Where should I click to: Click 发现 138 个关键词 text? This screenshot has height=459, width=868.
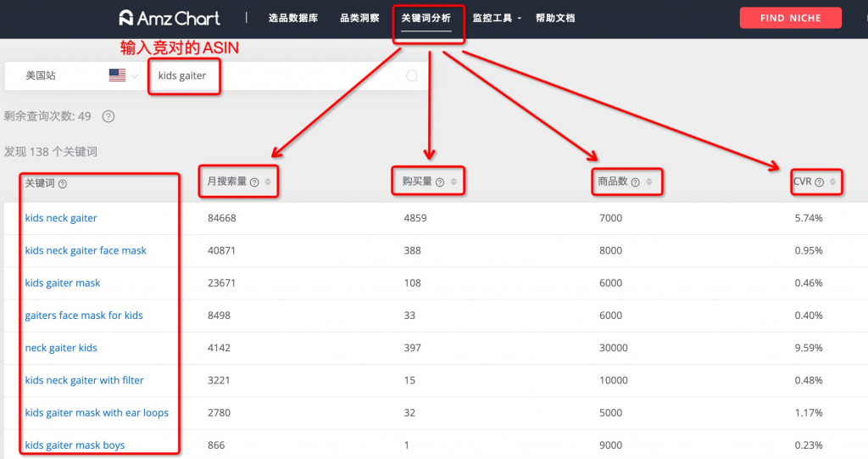50,152
